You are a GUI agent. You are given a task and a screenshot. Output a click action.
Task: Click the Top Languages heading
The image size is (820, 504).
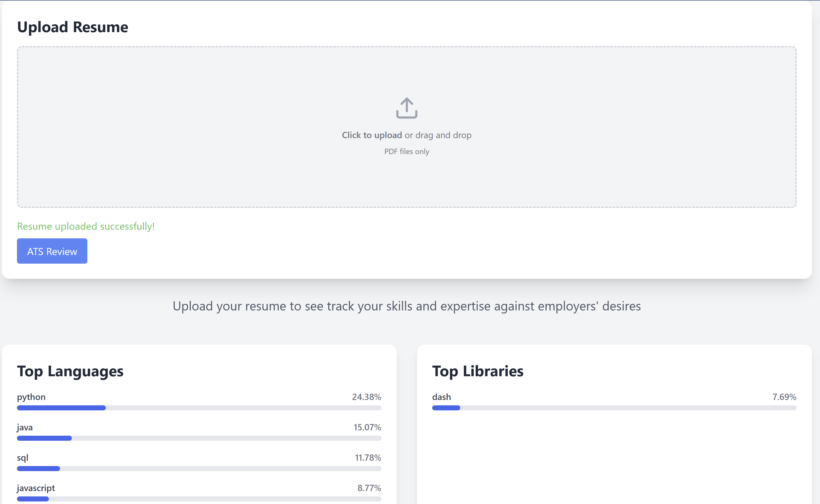(70, 371)
